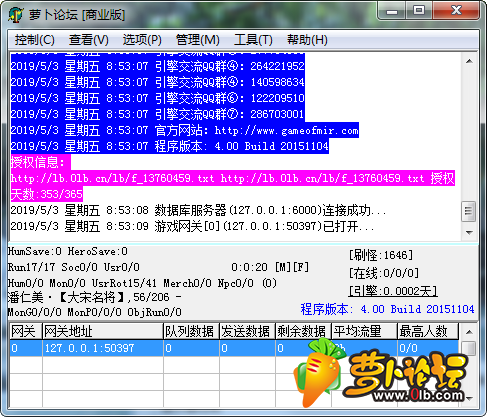Click the gateway table scrollbar thumb
The height and width of the screenshot is (417, 487).
469,348
